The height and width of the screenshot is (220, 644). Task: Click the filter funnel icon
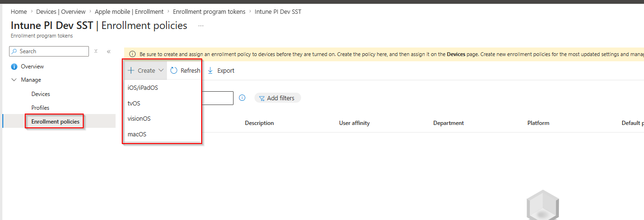[x=262, y=98]
